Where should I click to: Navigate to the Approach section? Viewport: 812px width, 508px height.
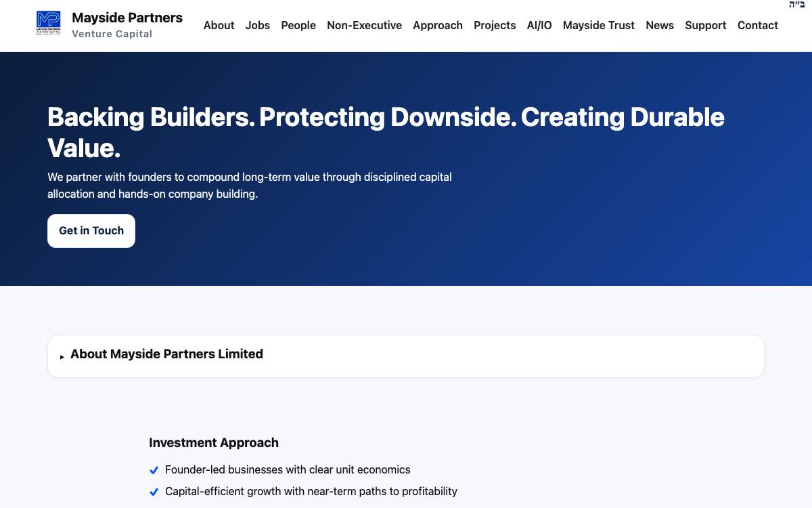pos(438,25)
